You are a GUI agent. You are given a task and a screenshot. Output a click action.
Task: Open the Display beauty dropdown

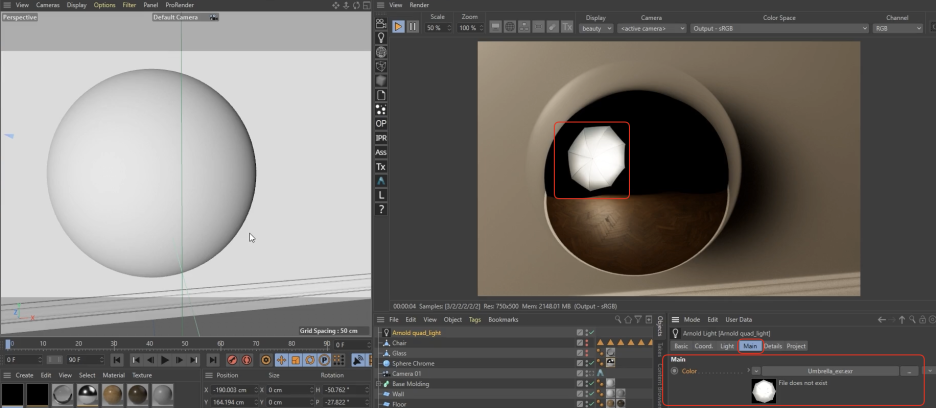pyautogui.click(x=596, y=28)
